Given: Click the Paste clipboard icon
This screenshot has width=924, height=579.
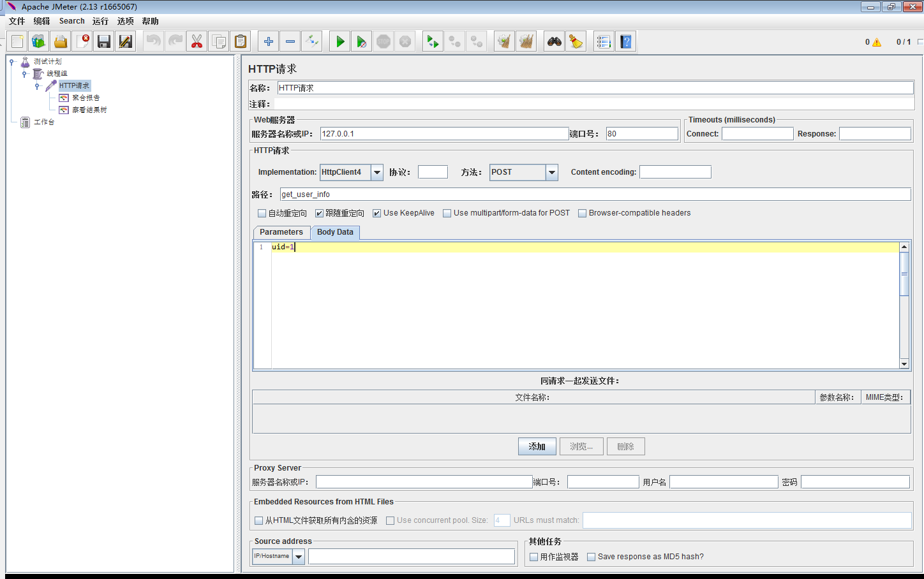Looking at the screenshot, I should [240, 41].
